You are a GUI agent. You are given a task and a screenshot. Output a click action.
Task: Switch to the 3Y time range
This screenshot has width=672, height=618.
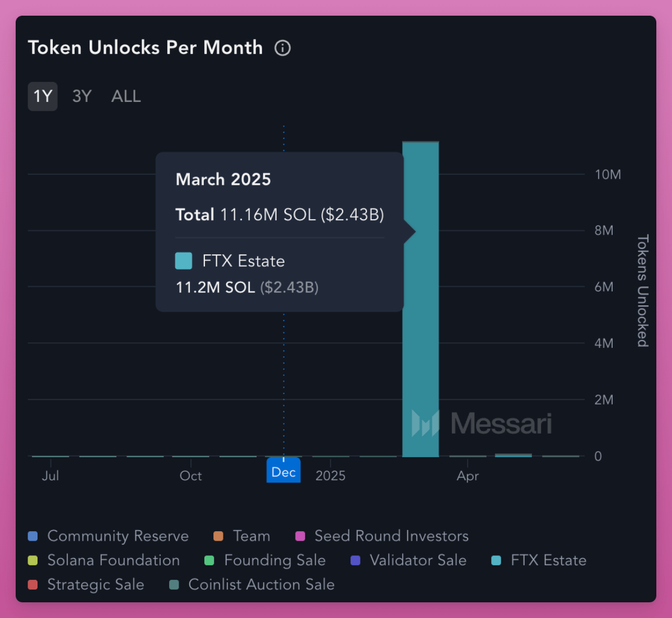(x=82, y=96)
